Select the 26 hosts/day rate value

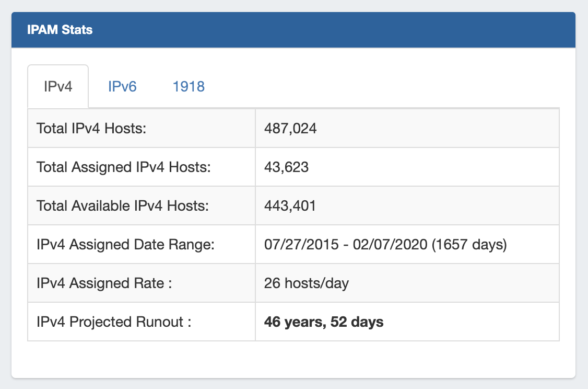pos(307,283)
